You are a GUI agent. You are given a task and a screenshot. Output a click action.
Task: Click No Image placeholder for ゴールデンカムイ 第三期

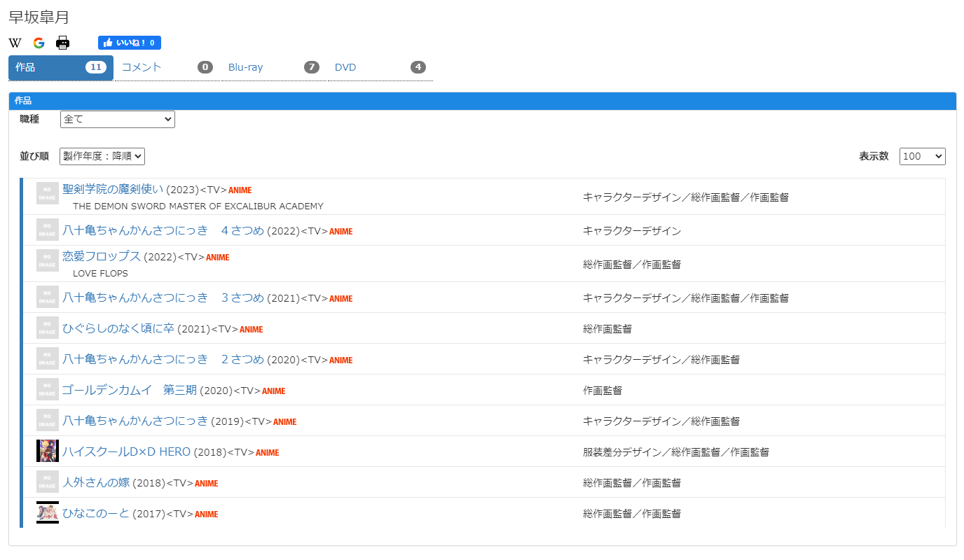point(48,390)
